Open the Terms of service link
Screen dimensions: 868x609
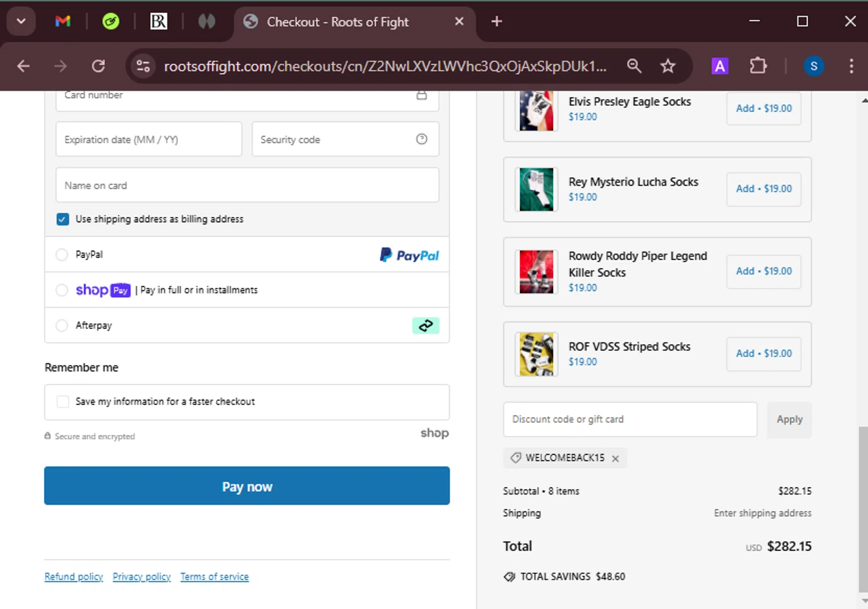(x=215, y=577)
